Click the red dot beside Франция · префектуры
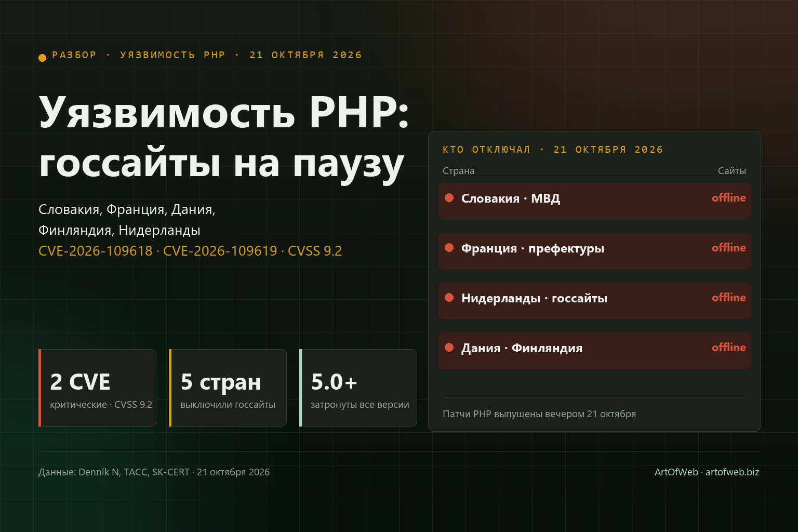Image resolution: width=798 pixels, height=532 pixels. (449, 248)
